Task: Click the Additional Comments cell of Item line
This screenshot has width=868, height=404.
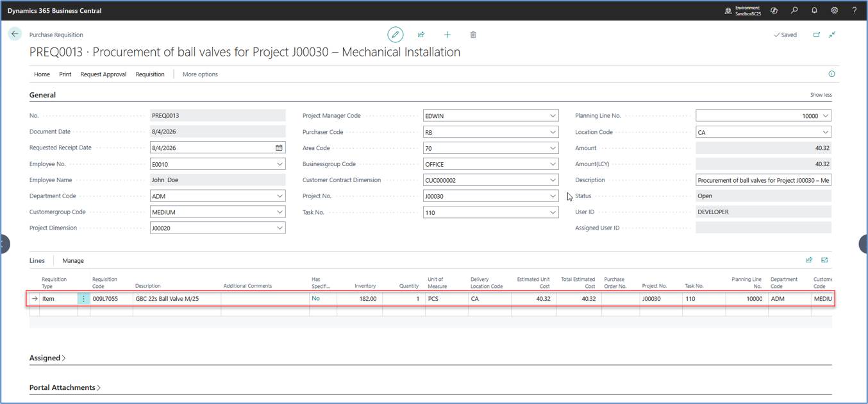Action: point(265,299)
